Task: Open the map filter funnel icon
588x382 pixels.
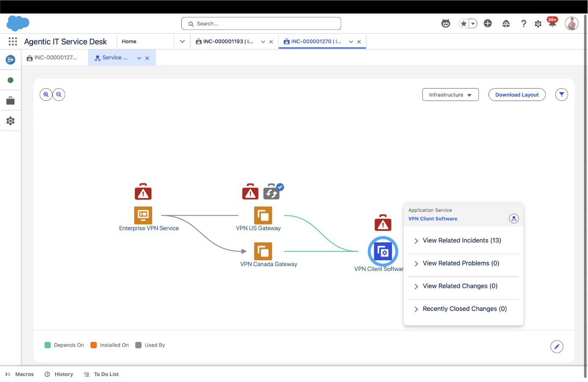Action: [x=561, y=95]
